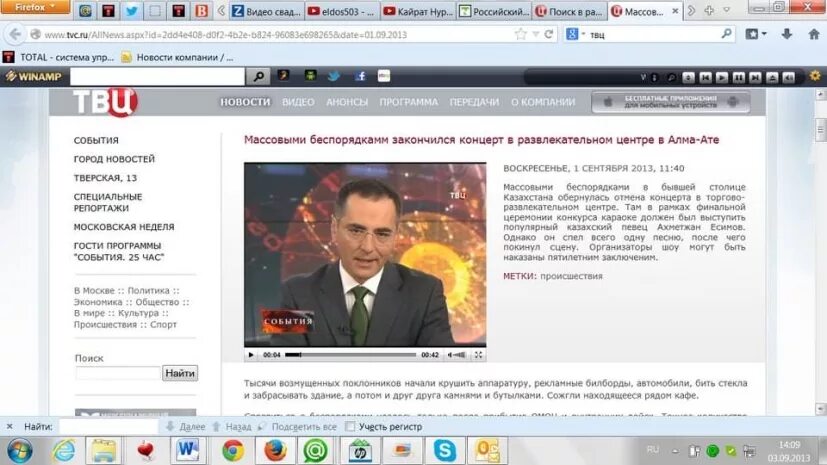Click the search magnifier in the search bar
Image resolution: width=827 pixels, height=465 pixels.
(x=726, y=34)
